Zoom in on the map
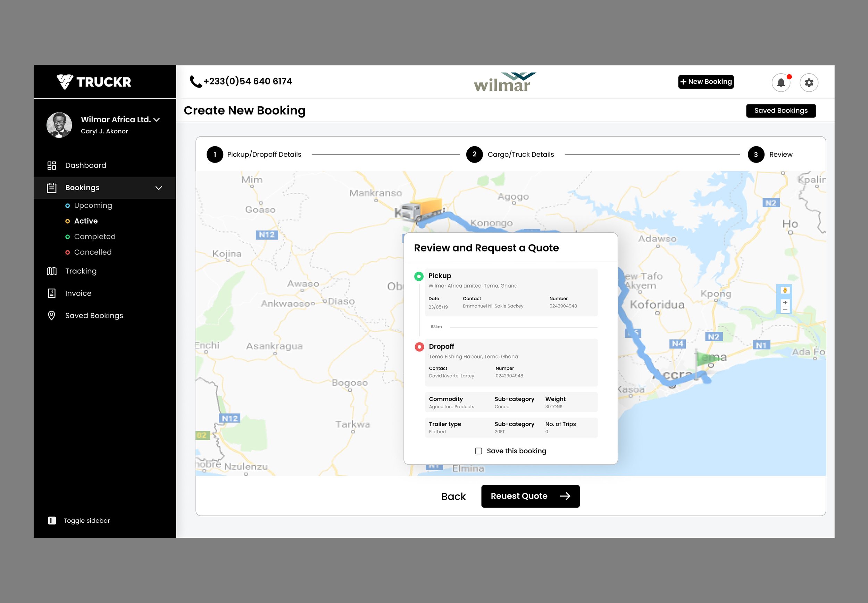868x603 pixels. (785, 303)
